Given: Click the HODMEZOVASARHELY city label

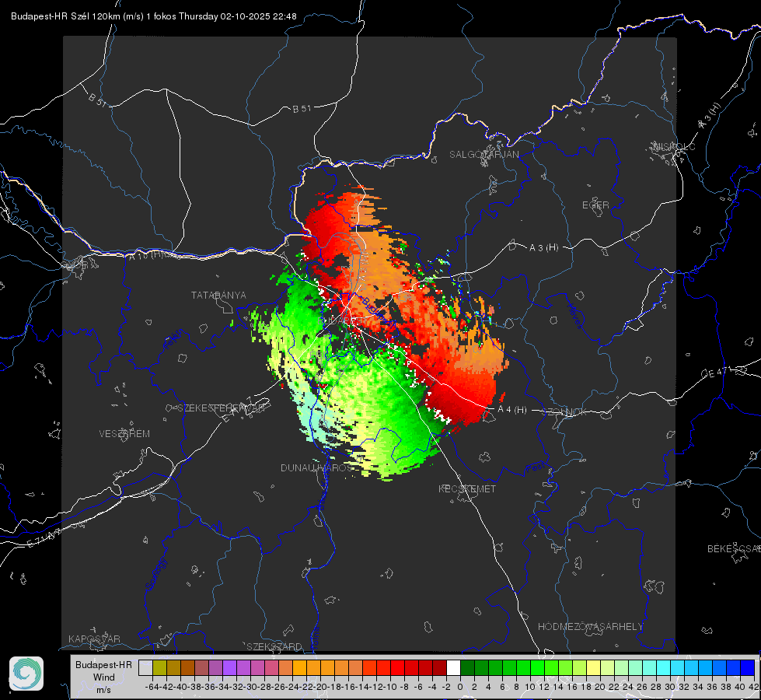Looking at the screenshot, I should pos(590,627).
